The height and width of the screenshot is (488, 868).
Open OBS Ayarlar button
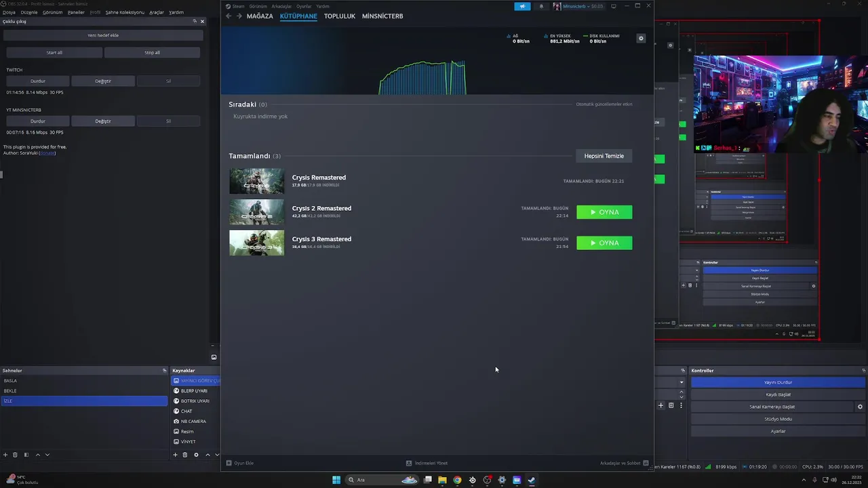778,431
